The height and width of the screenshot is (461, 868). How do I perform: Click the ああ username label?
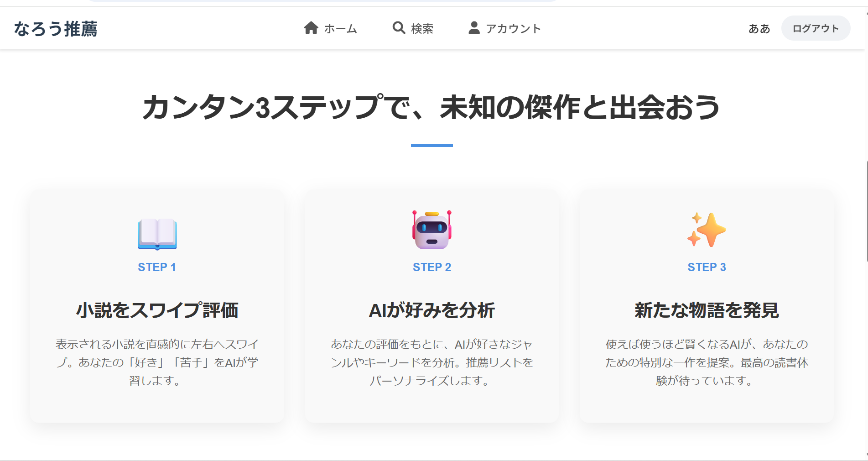759,29
